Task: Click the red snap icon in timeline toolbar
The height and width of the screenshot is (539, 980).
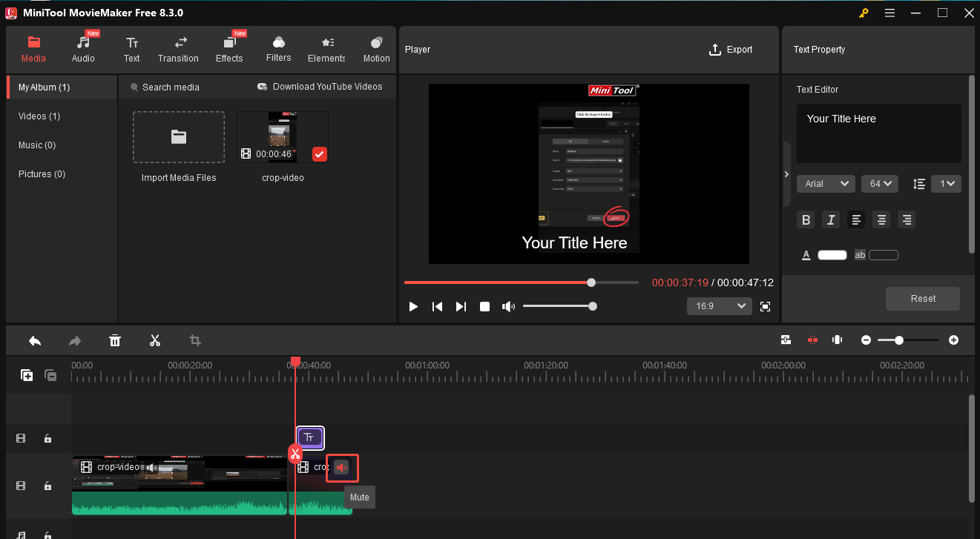Action: pos(812,340)
